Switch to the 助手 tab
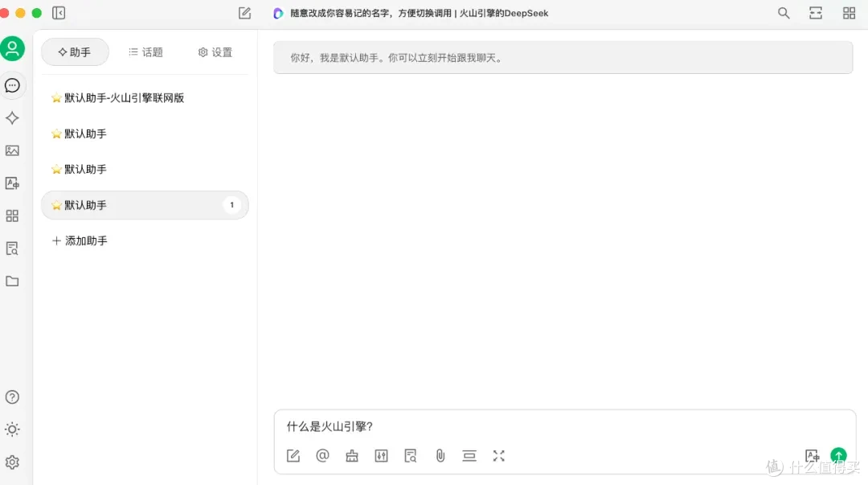Image resolution: width=868 pixels, height=485 pixels. pos(75,52)
